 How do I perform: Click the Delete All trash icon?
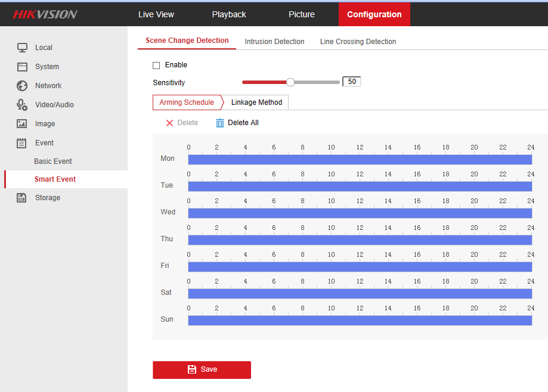click(220, 123)
